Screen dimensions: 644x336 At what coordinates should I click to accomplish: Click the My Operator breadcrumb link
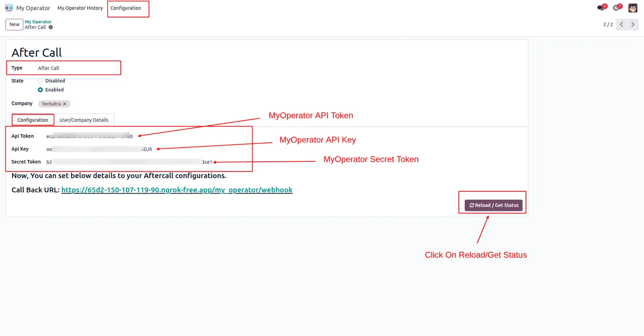pos(38,21)
